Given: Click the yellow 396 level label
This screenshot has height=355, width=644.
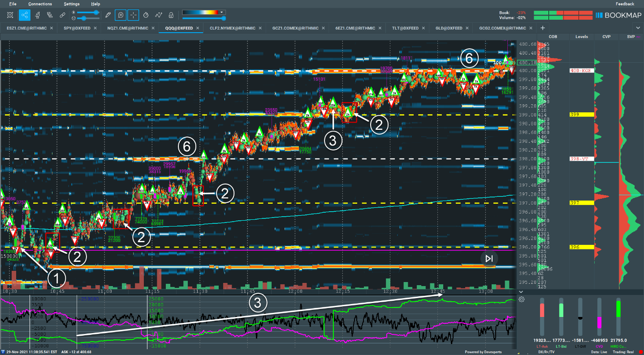Looking at the screenshot, I should [x=582, y=247].
